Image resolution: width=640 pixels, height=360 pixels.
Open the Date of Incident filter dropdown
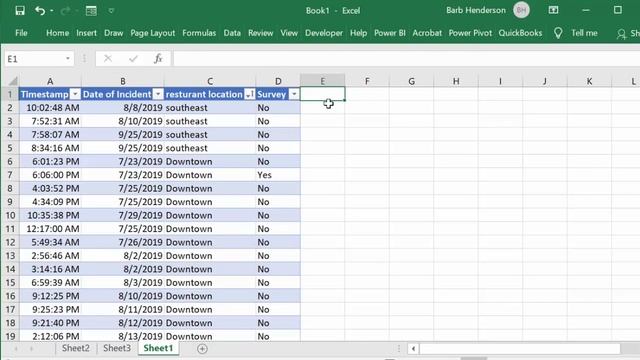click(x=158, y=94)
